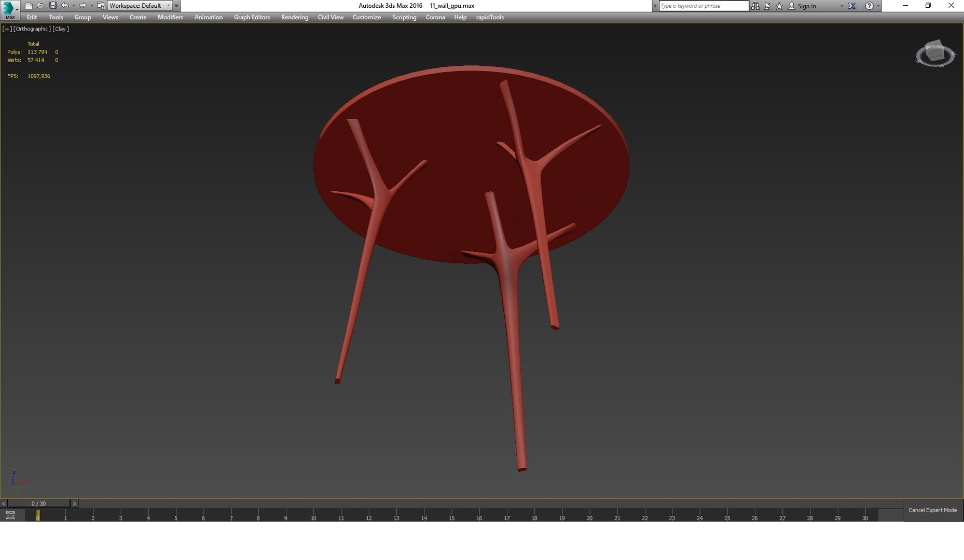Open the 3ds Max application menu logo
964x560 pixels.
9,10
